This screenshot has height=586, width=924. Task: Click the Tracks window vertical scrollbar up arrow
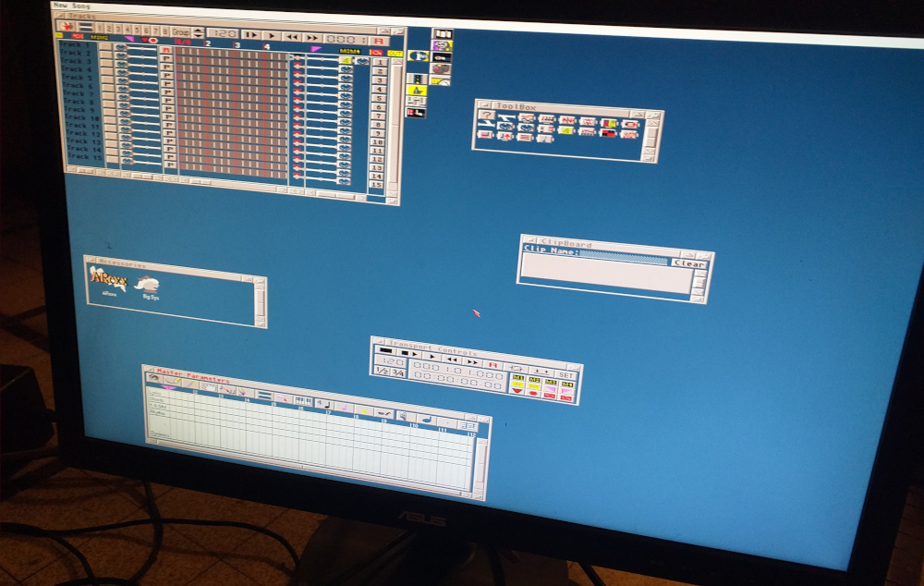pos(397,61)
